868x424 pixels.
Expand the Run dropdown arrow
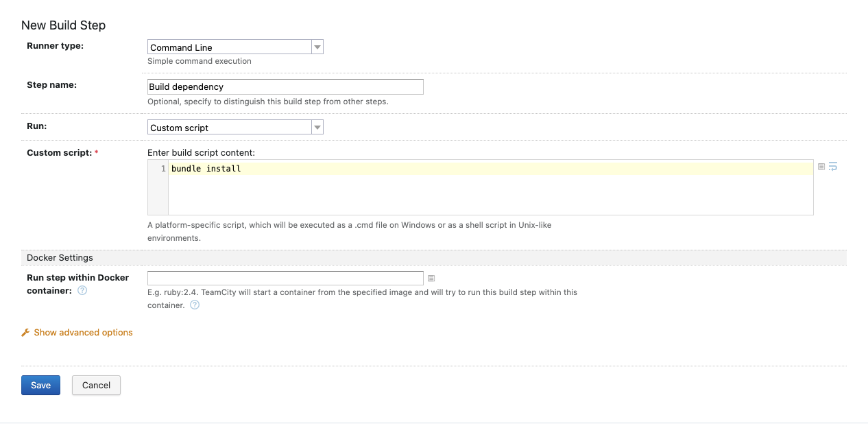pyautogui.click(x=317, y=128)
